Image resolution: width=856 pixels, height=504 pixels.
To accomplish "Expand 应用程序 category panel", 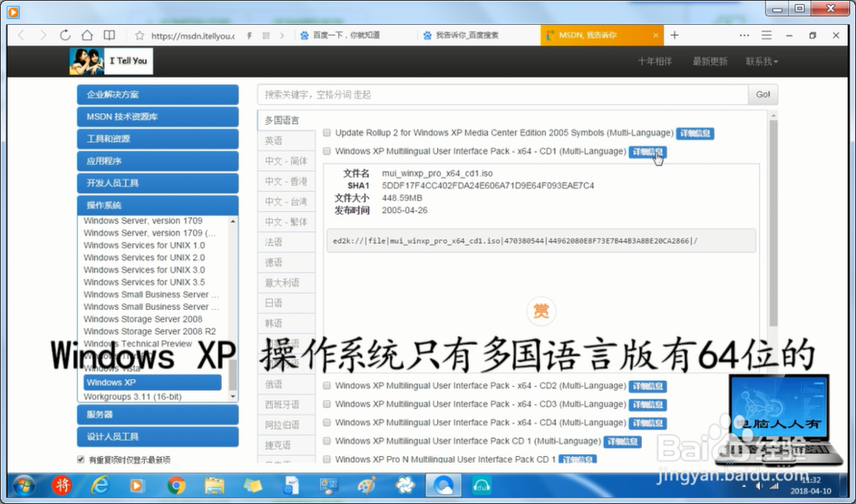I will [x=158, y=161].
